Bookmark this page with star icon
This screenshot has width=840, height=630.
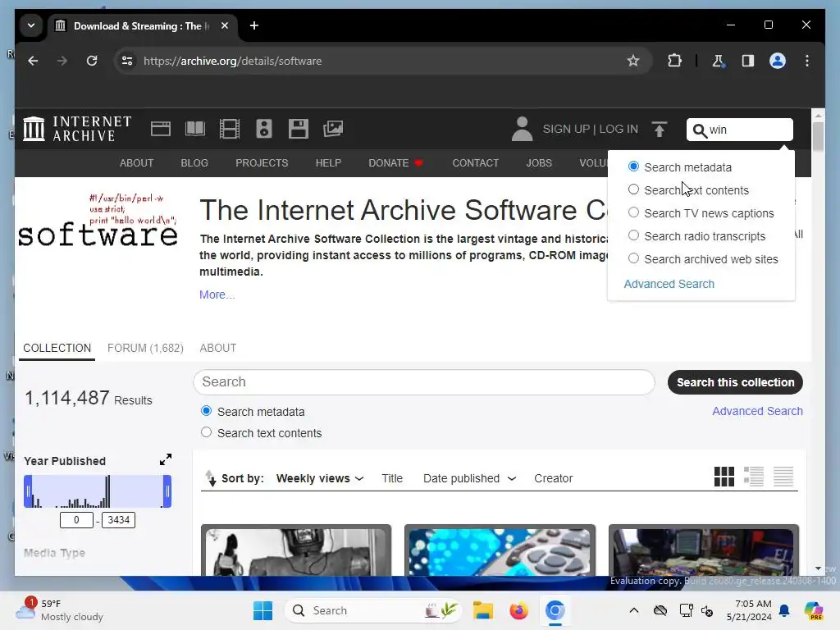tap(632, 61)
